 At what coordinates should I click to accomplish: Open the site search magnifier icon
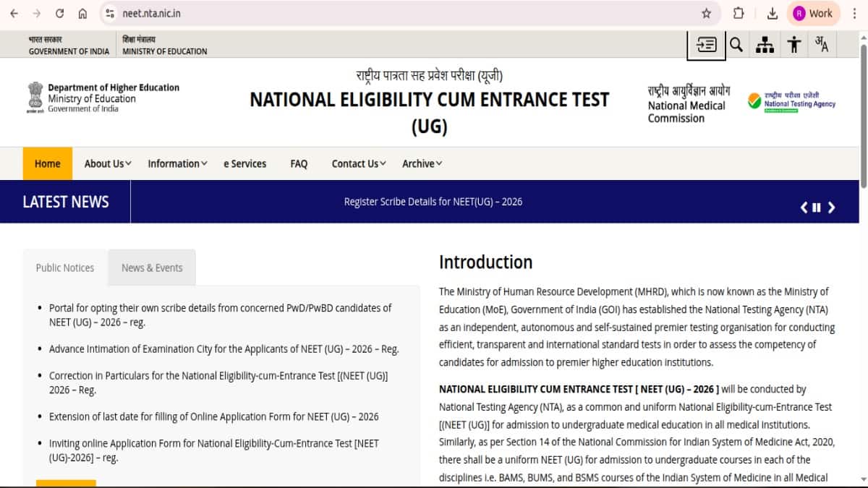[x=736, y=45]
